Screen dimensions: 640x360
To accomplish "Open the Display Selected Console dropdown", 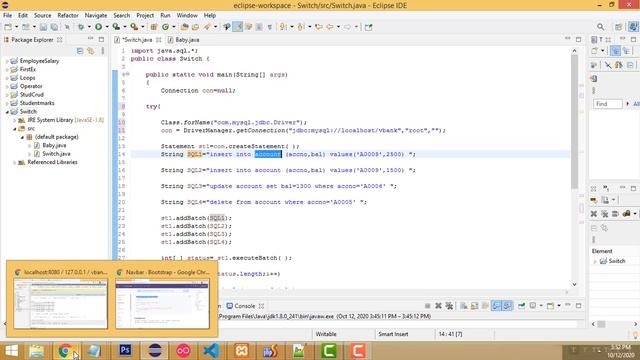I will [541, 306].
